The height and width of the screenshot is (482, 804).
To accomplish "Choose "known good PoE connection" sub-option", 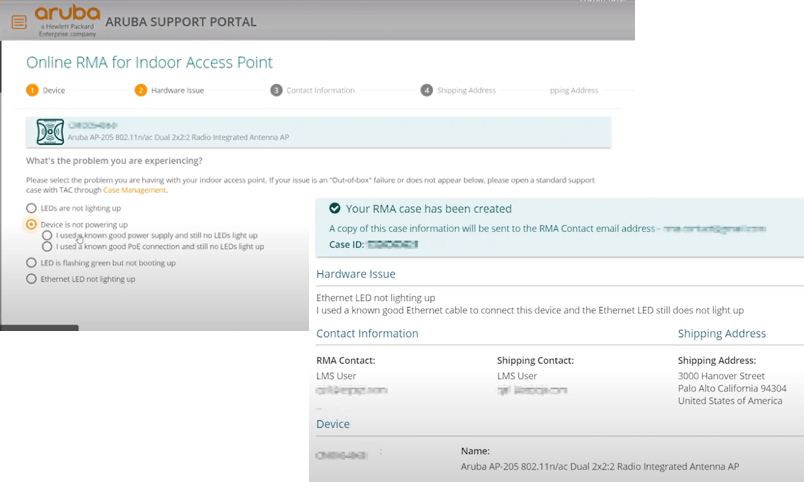I will point(47,246).
